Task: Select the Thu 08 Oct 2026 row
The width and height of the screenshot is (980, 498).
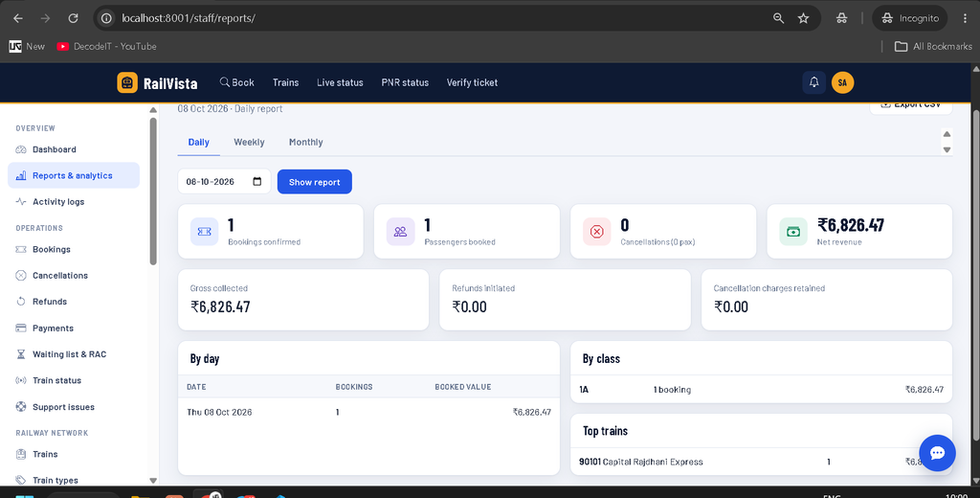Action: (368, 413)
